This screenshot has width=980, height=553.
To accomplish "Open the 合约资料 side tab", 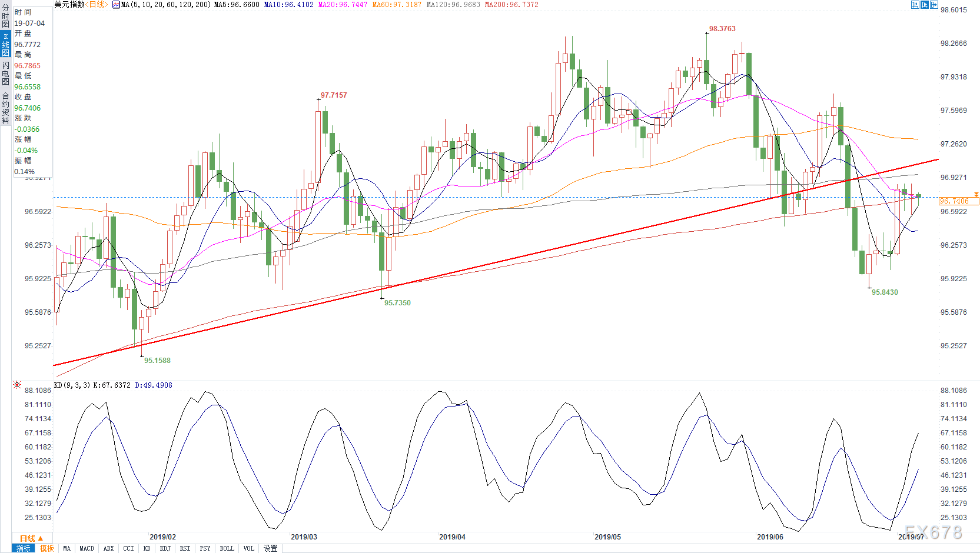I will (5, 108).
